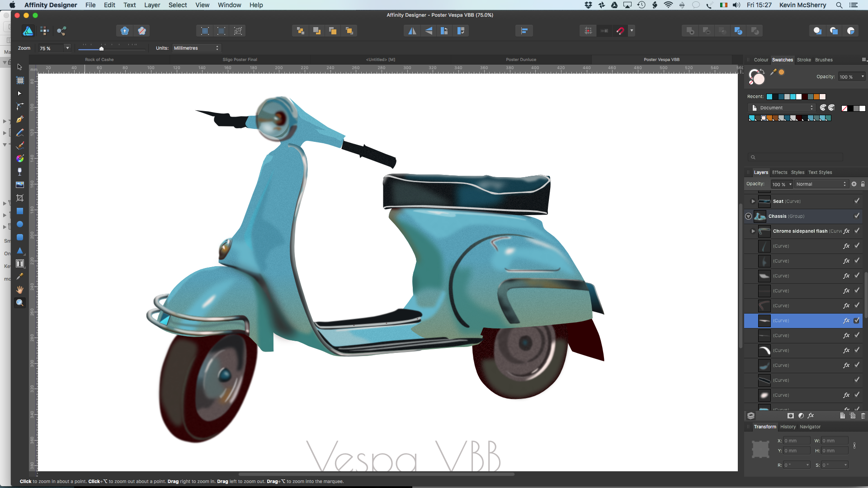
Task: Select the Artistic Text tool
Action: 20,263
